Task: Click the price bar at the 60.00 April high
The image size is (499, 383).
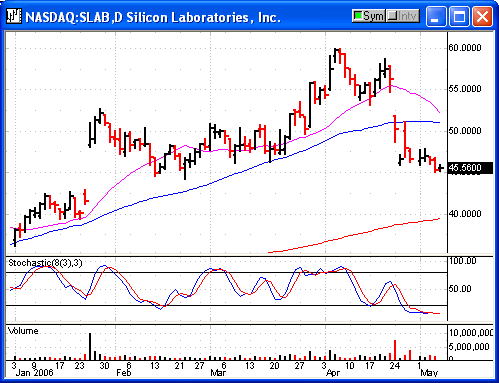Action: coord(336,56)
